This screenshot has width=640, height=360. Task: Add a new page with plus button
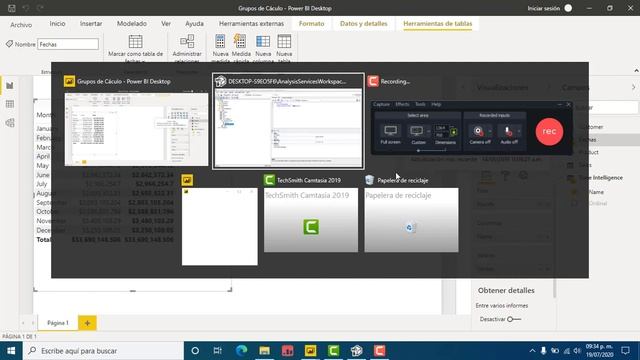(x=87, y=323)
